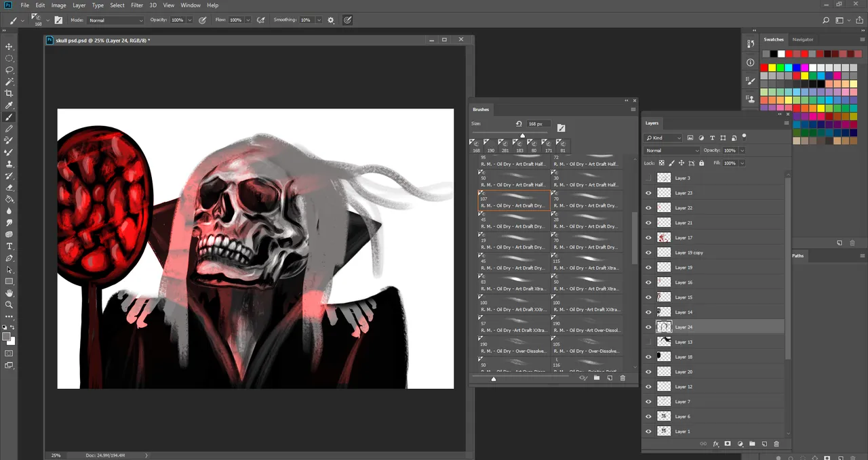Hide Layer 23
The height and width of the screenshot is (460, 868).
[x=648, y=193]
